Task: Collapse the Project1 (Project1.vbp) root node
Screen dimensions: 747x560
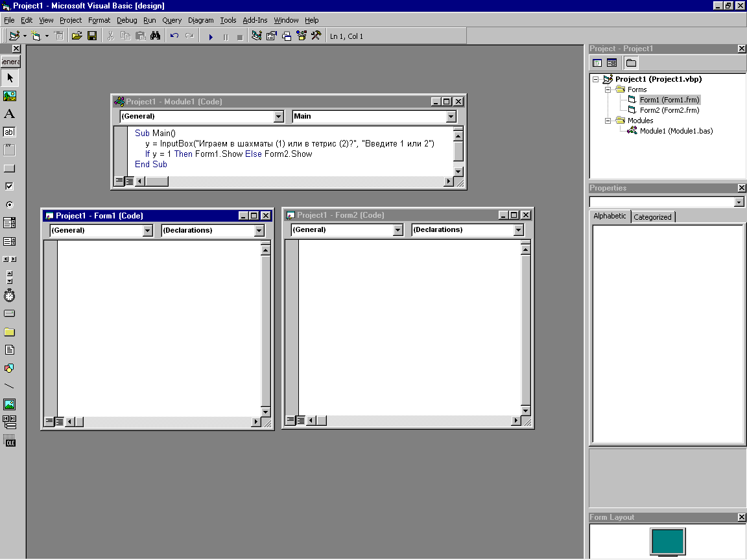Action: click(595, 80)
